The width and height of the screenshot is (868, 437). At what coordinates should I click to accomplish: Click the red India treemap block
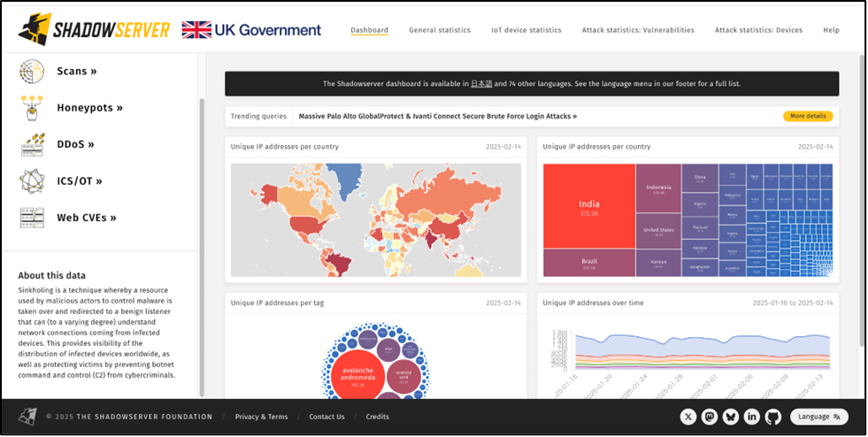pos(588,205)
